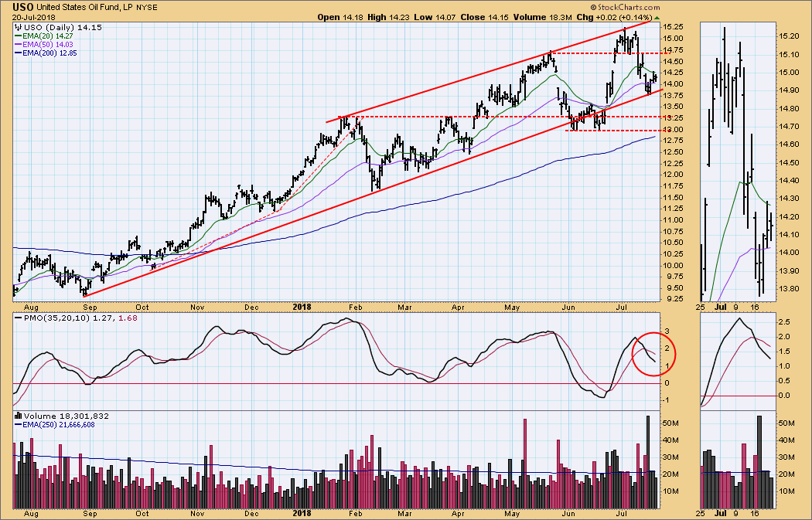This screenshot has height=520, width=812.
Task: Click the 13.25 price axis label
Action: [x=674, y=117]
